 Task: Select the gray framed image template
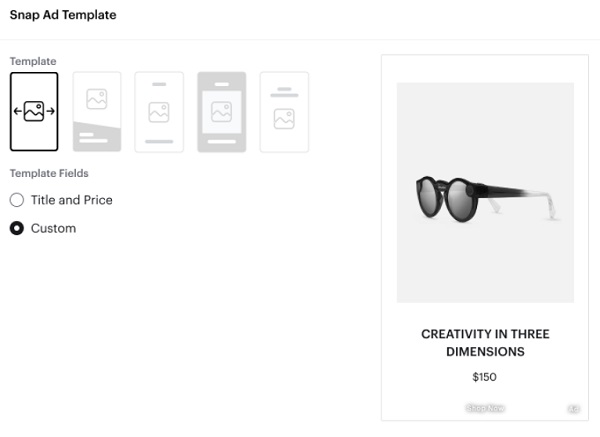point(222,112)
